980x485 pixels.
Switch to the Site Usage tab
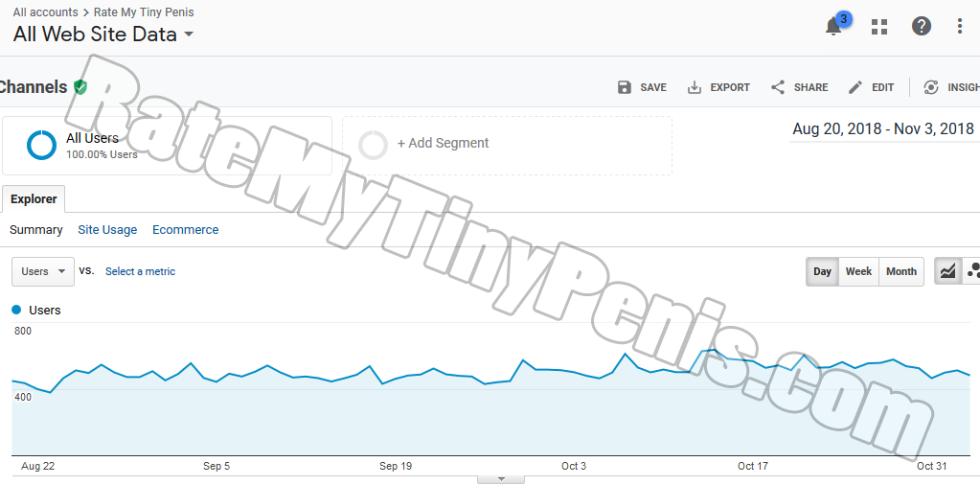click(x=107, y=230)
